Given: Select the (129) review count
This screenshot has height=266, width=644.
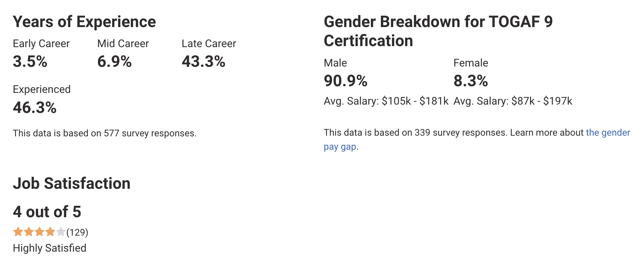Looking at the screenshot, I should pos(77,232).
